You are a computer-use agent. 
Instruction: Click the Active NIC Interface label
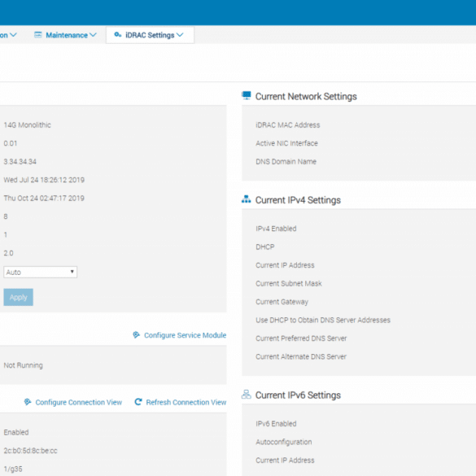tap(286, 143)
